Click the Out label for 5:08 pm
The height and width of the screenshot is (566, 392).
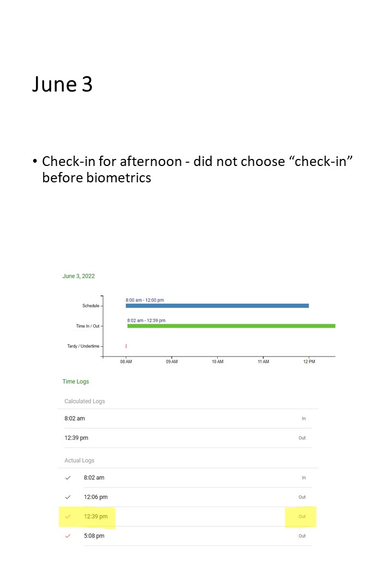click(302, 536)
